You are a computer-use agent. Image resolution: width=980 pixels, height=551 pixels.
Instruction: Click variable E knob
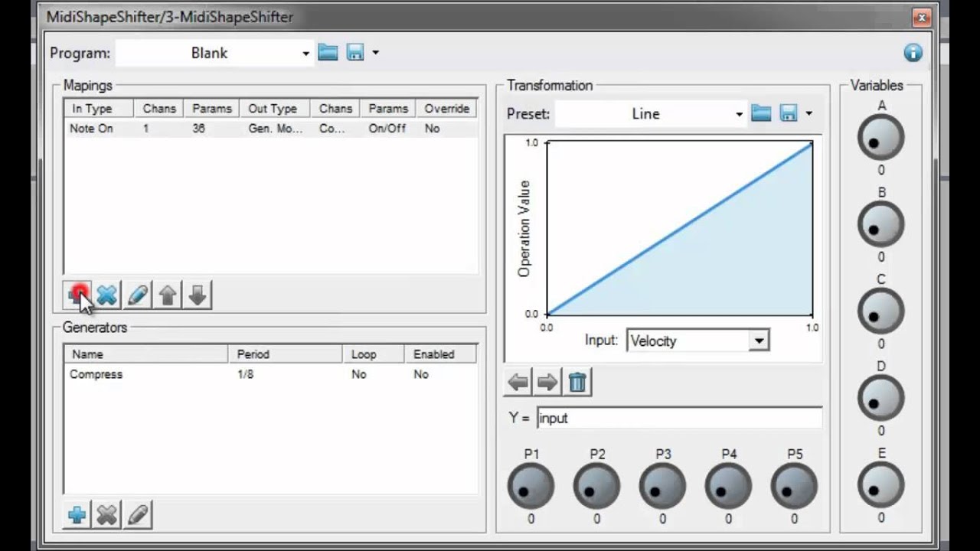pyautogui.click(x=881, y=485)
